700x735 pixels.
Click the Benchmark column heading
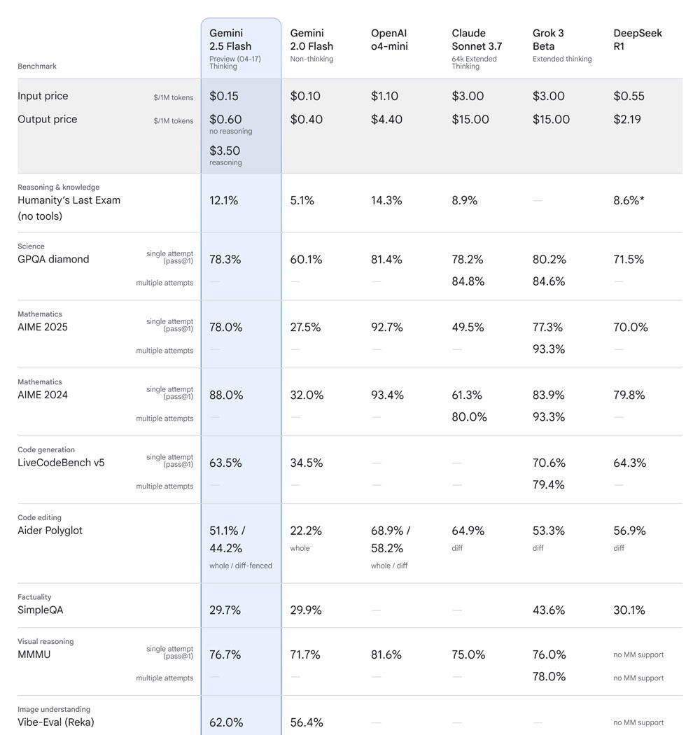[x=37, y=66]
